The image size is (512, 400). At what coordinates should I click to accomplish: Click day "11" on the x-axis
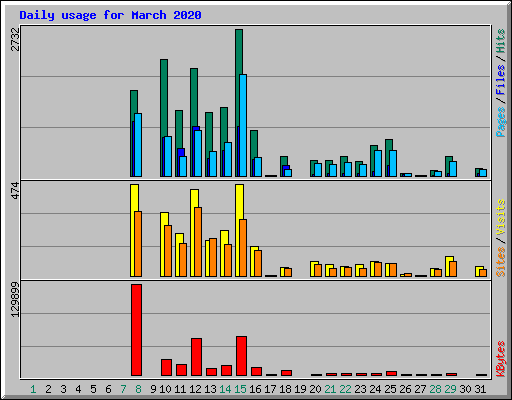click(180, 389)
